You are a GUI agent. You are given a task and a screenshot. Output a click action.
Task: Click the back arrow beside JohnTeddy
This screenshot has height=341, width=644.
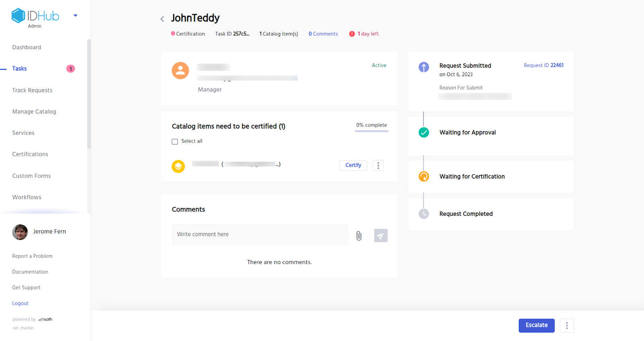point(162,19)
